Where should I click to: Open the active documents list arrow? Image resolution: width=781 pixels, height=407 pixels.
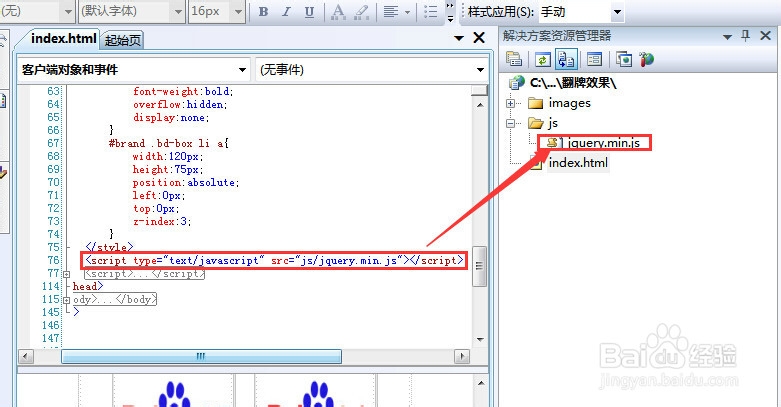click(x=459, y=38)
